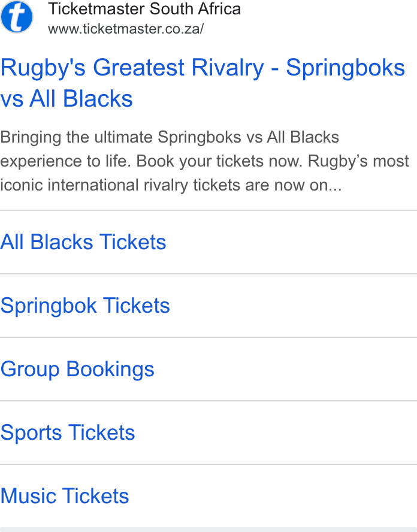
Task: Open the Rugby's Greatest Rivalry headline link
Action: click(203, 83)
